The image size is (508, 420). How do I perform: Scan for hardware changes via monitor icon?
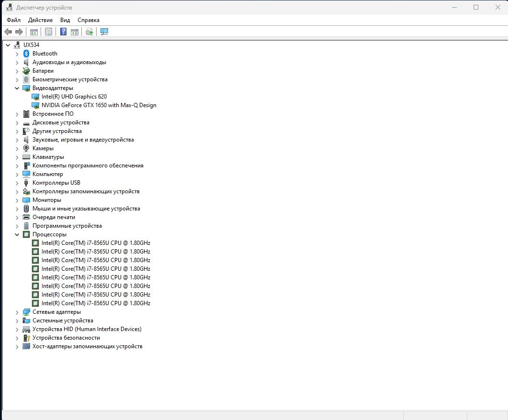click(x=104, y=32)
